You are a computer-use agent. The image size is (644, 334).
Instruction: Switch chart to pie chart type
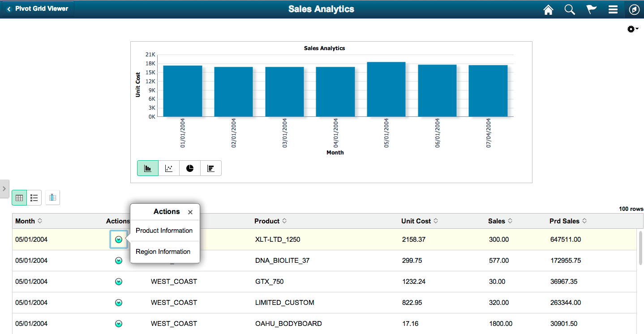tap(189, 168)
